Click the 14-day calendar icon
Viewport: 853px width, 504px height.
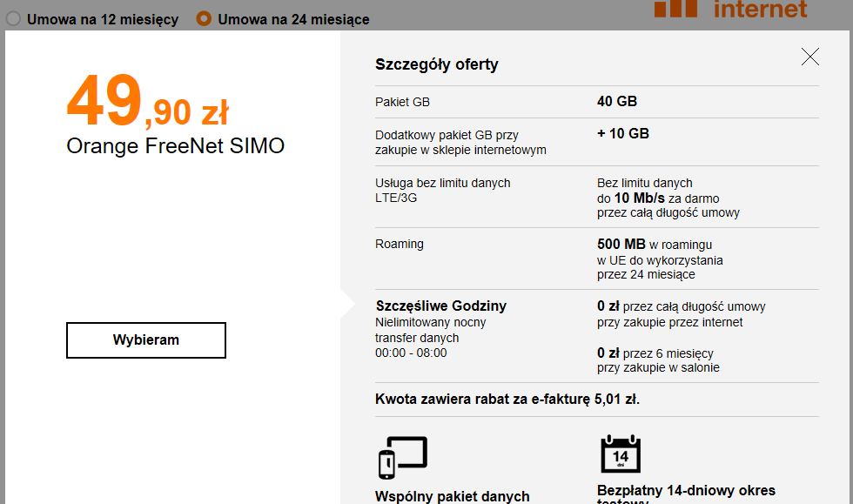621,454
